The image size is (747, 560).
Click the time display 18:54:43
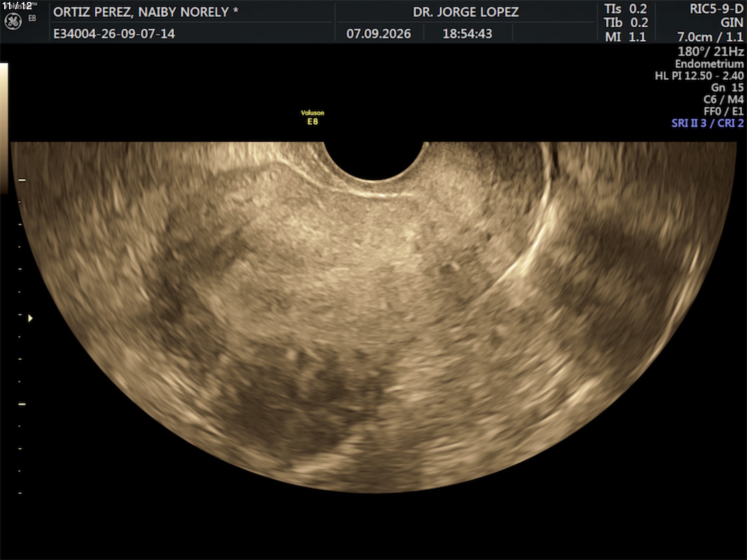point(467,34)
